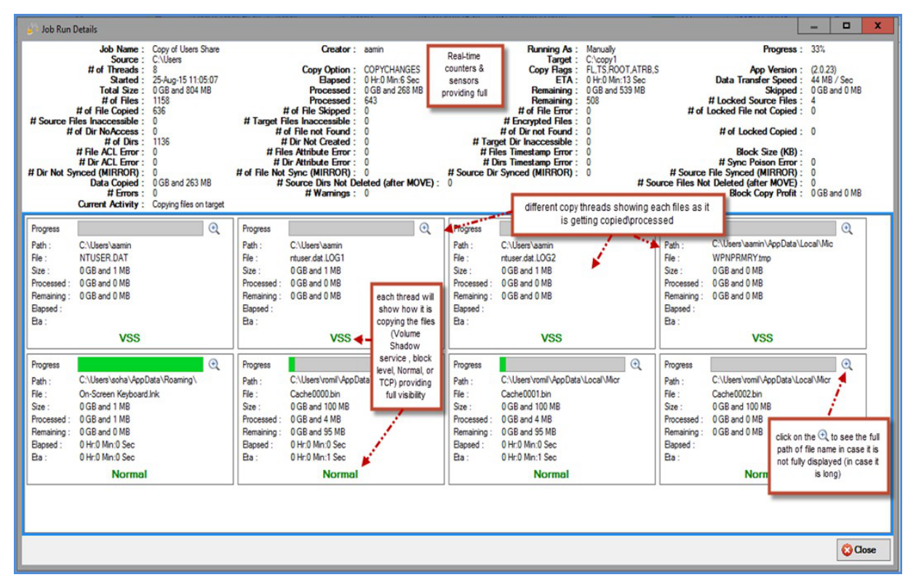Click Normal label in Cache0000.bin thread
The width and height of the screenshot is (916, 588).
[x=340, y=474]
